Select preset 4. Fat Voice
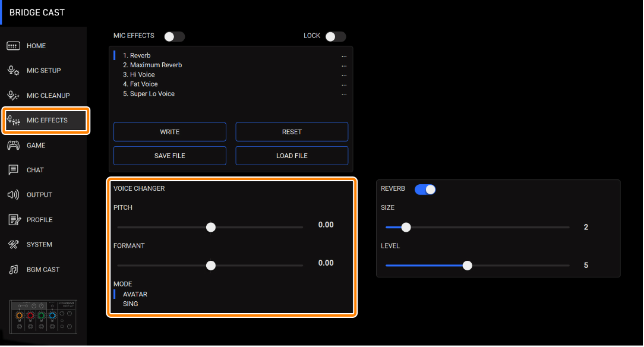Viewport: 644px width, 347px height. (140, 84)
